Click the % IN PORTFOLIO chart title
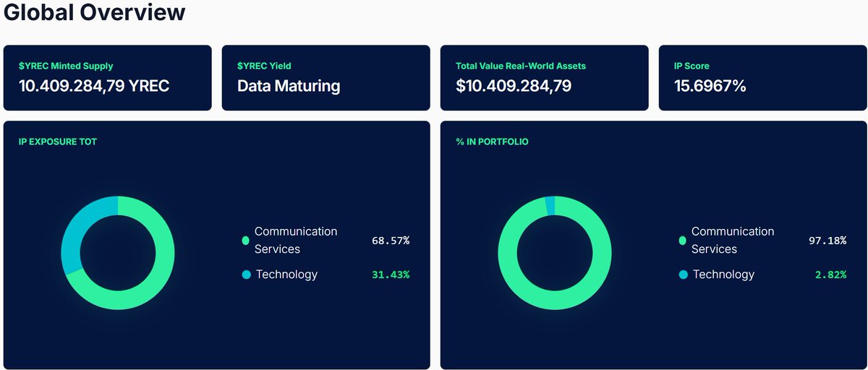This screenshot has height=370, width=868. tap(492, 142)
